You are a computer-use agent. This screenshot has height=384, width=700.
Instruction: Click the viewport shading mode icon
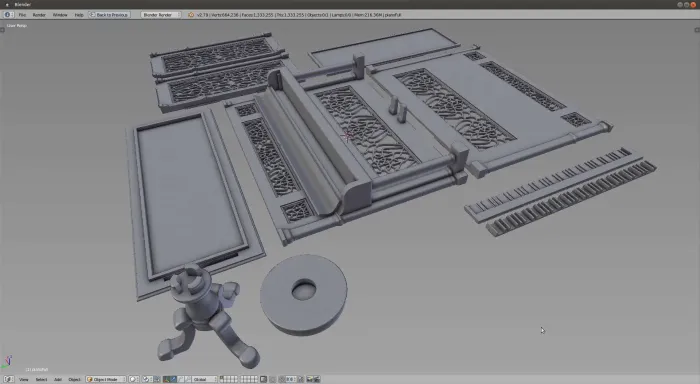point(133,379)
